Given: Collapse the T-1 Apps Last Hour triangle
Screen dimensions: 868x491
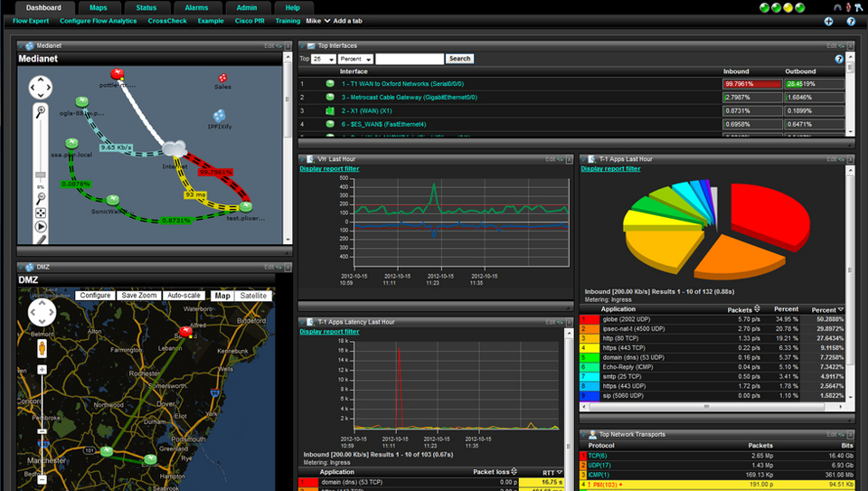Looking at the screenshot, I should click(583, 159).
